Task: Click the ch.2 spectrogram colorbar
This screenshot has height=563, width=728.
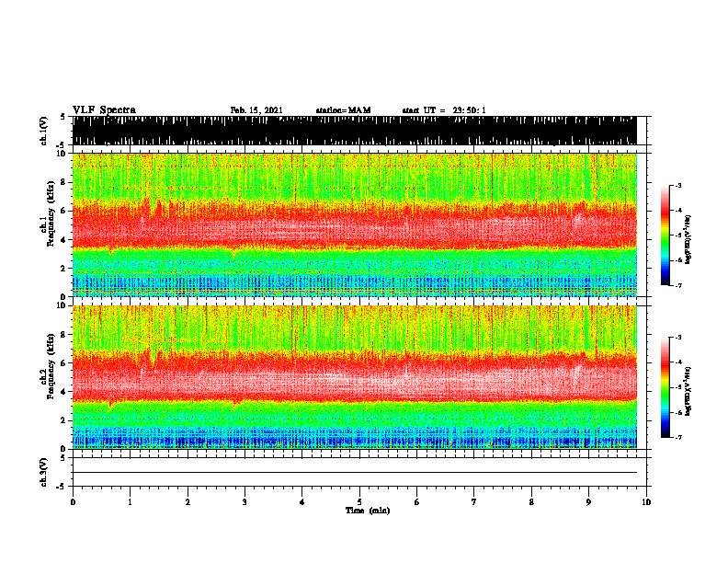Action: [x=665, y=387]
